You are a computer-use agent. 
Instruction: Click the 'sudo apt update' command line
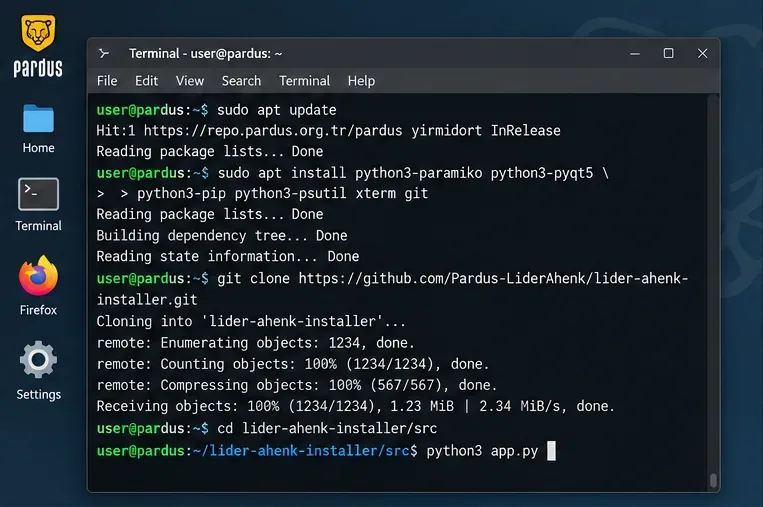[217, 110]
